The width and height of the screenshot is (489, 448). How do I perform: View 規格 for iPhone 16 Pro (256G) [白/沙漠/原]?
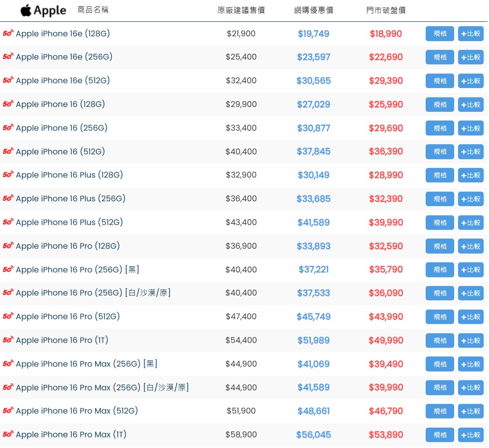click(439, 293)
